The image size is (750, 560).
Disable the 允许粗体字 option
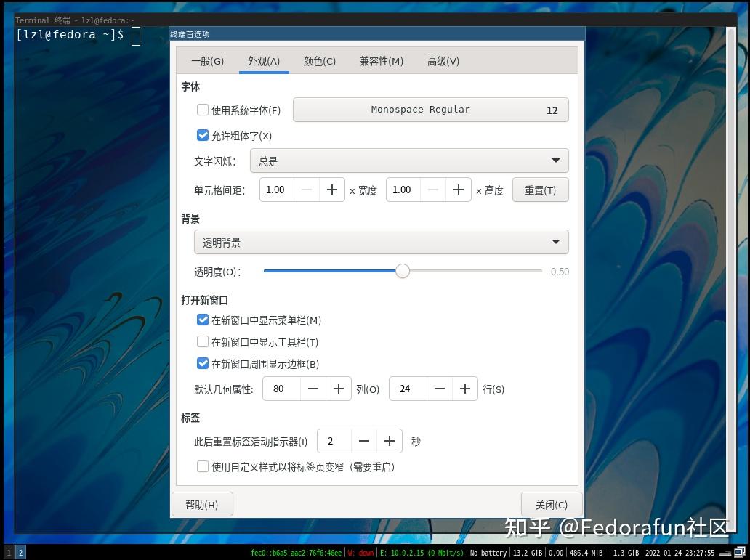tap(203, 135)
